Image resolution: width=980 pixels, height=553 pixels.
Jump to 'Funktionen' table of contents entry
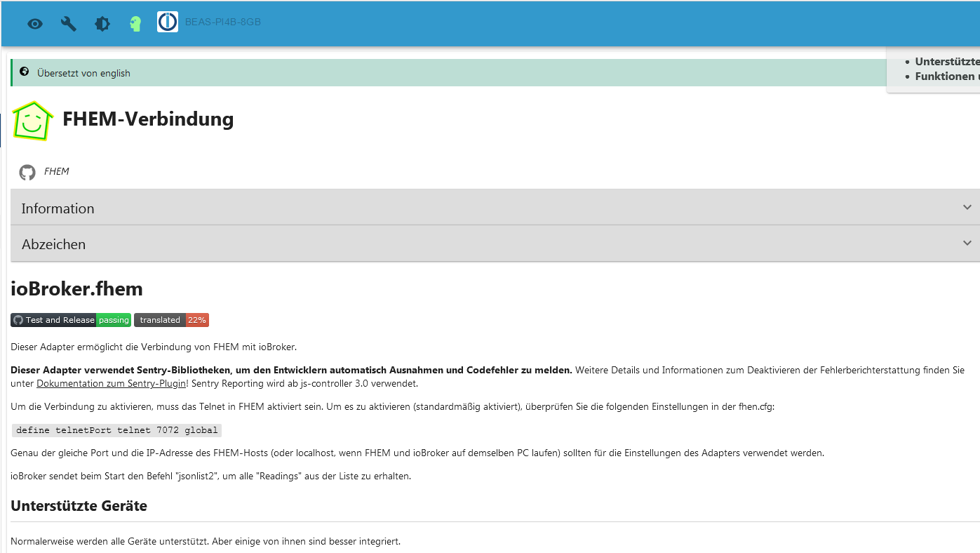pos(947,76)
